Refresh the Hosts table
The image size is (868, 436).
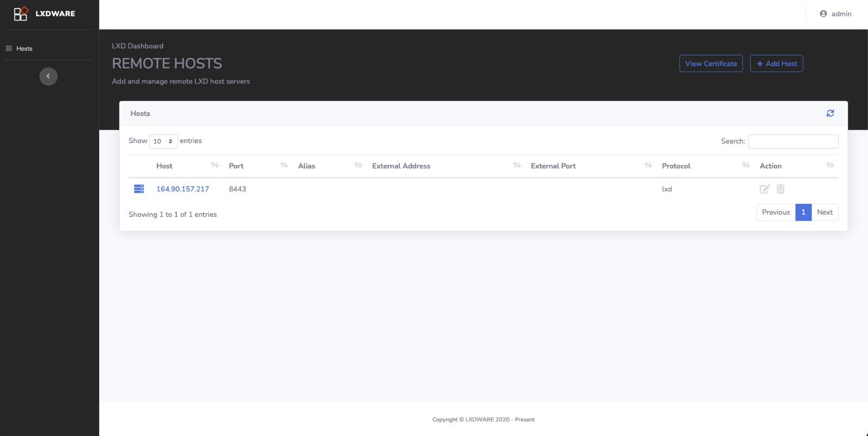pyautogui.click(x=830, y=113)
